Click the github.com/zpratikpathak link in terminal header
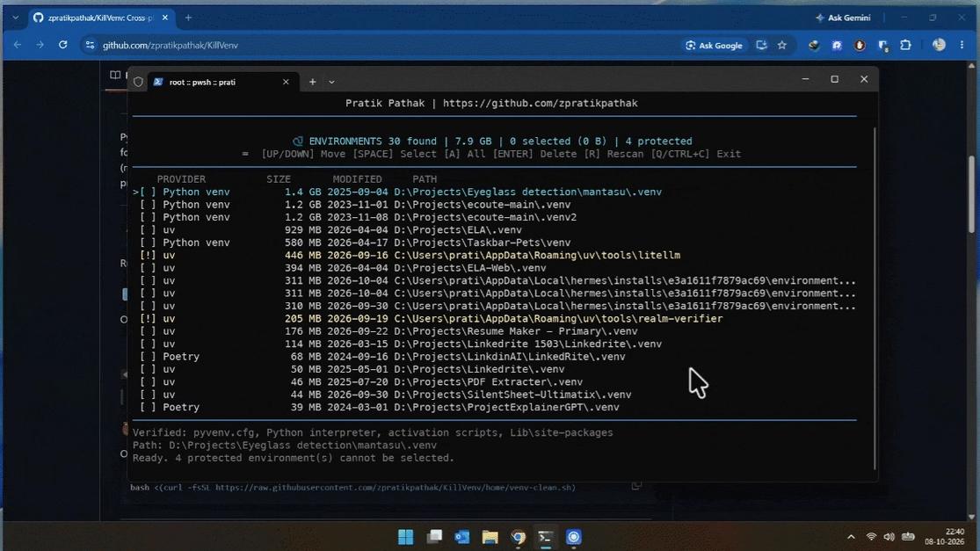This screenshot has height=551, width=980. point(540,103)
